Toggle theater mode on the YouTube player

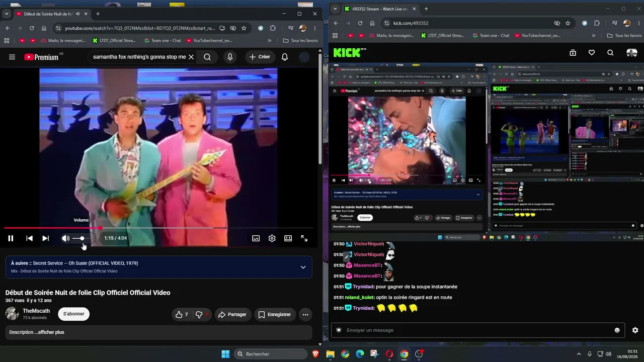coord(288,238)
